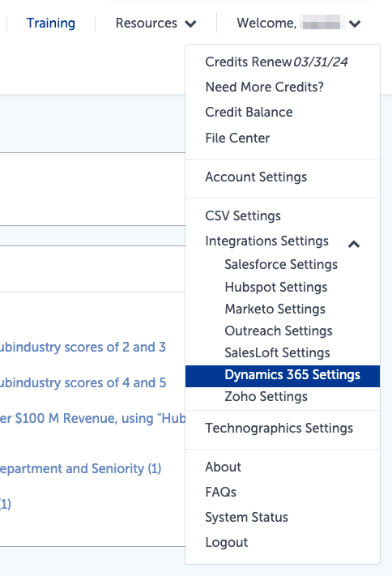Go to Account Settings
The width and height of the screenshot is (392, 576).
click(256, 177)
